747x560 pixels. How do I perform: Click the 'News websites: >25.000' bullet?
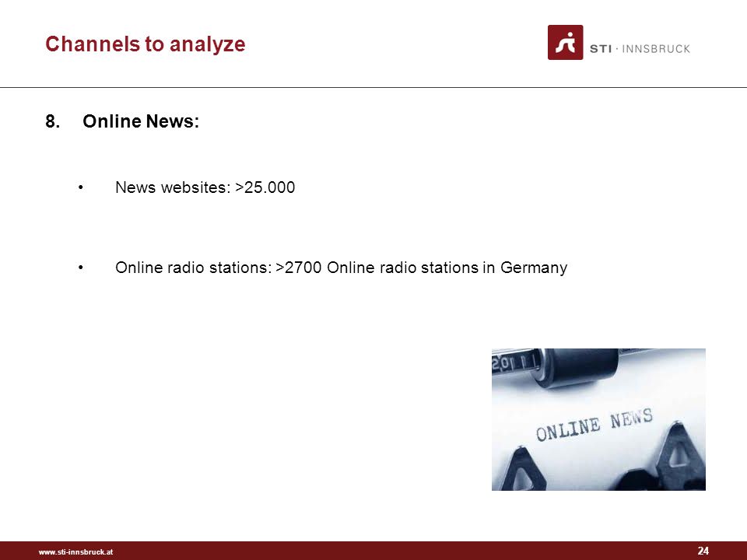(x=205, y=187)
